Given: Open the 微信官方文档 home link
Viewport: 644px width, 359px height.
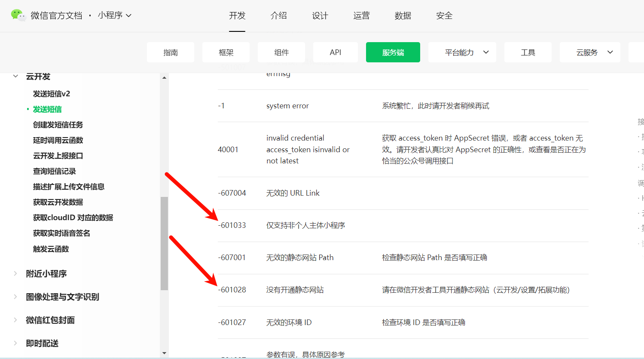Looking at the screenshot, I should point(56,15).
